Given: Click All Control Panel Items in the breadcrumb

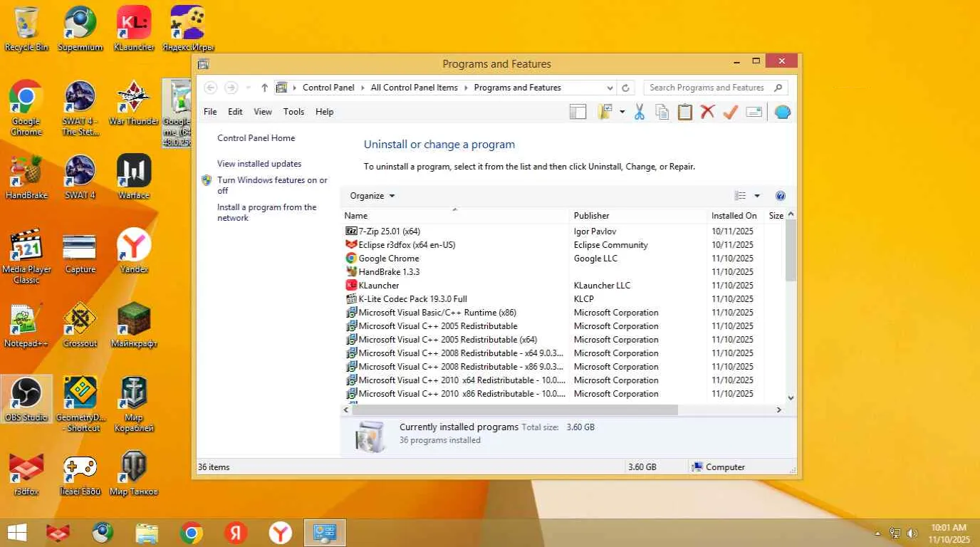Looking at the screenshot, I should tap(414, 88).
